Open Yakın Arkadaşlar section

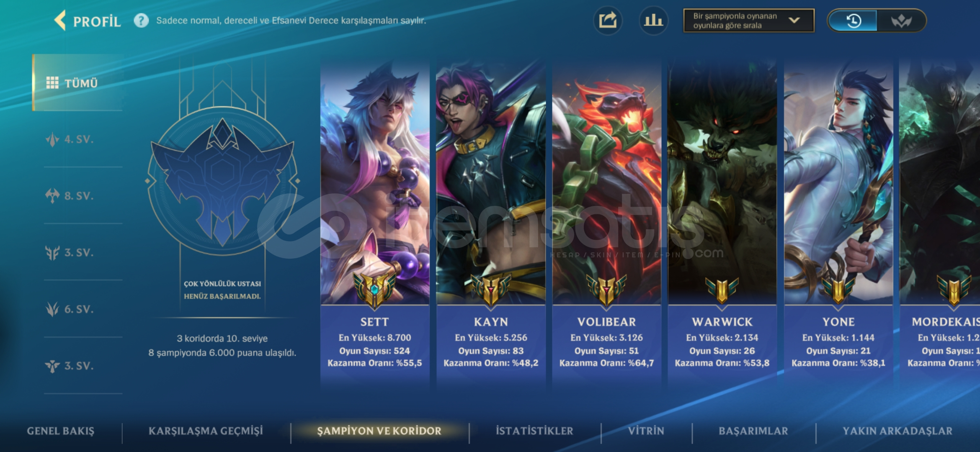[x=897, y=431]
